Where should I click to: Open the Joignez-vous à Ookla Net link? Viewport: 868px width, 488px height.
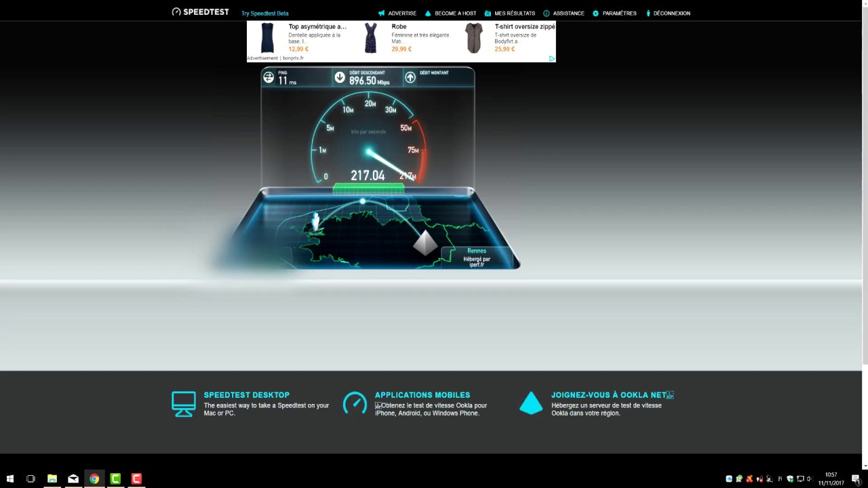tap(612, 394)
